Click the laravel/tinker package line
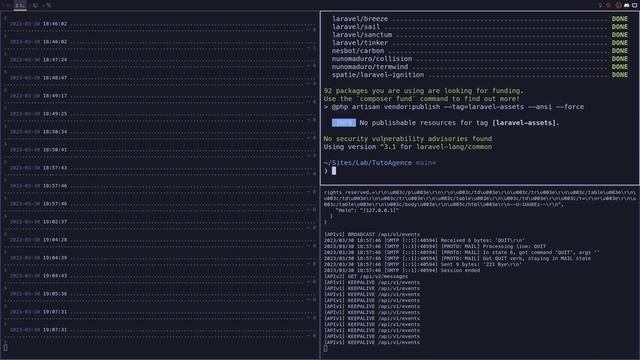The image size is (640, 360). (480, 43)
